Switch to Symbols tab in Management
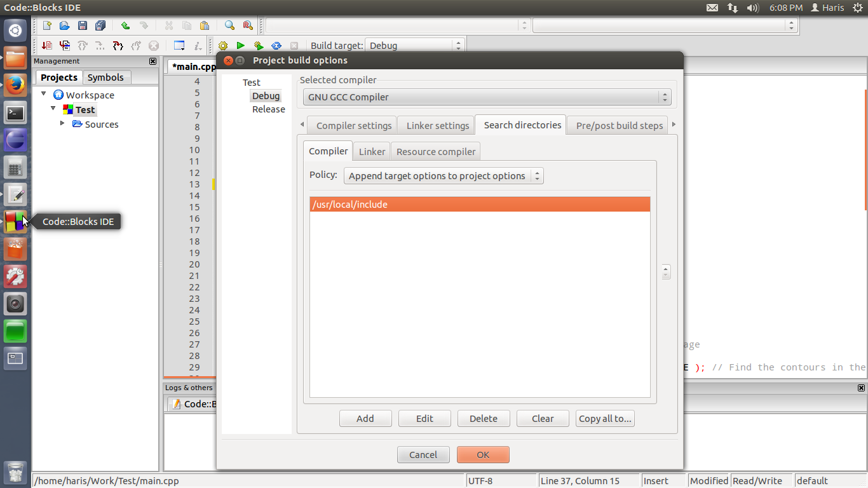Viewport: 868px width, 488px height. tap(105, 77)
